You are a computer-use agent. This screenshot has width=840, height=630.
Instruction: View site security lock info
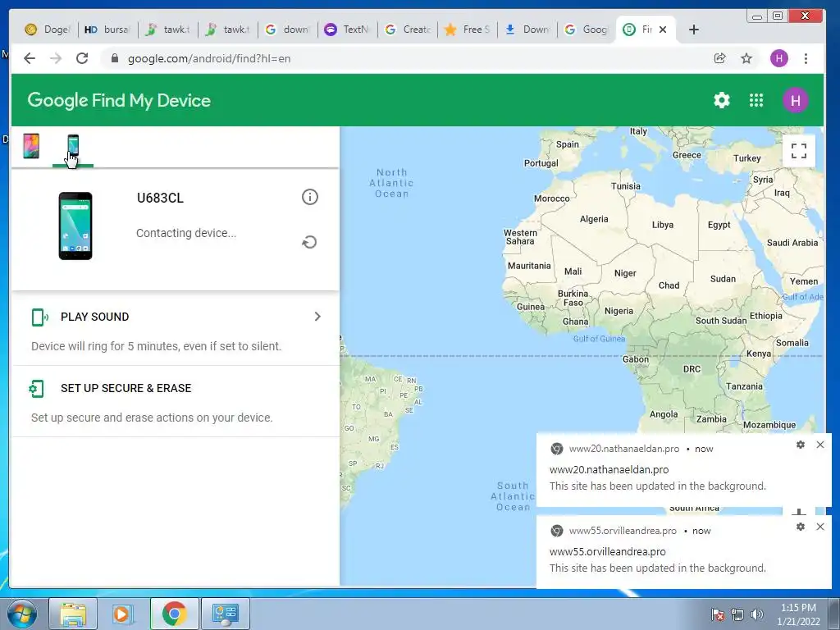click(x=114, y=58)
